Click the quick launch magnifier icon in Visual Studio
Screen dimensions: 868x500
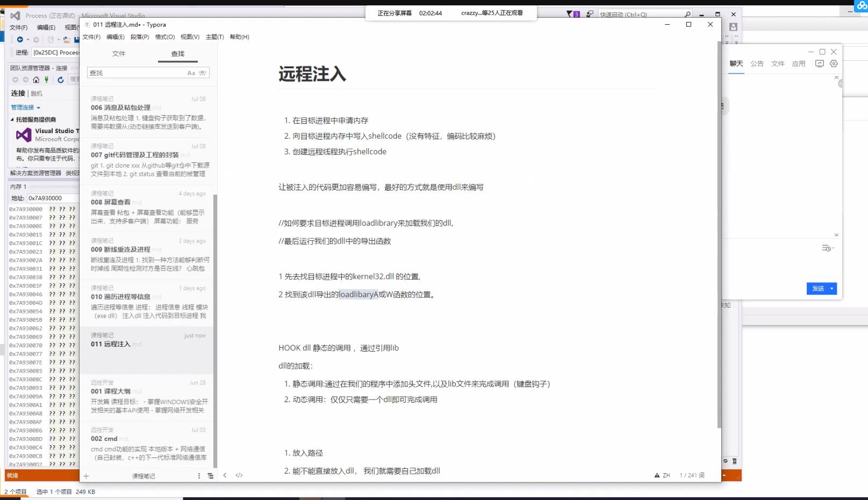pos(687,15)
